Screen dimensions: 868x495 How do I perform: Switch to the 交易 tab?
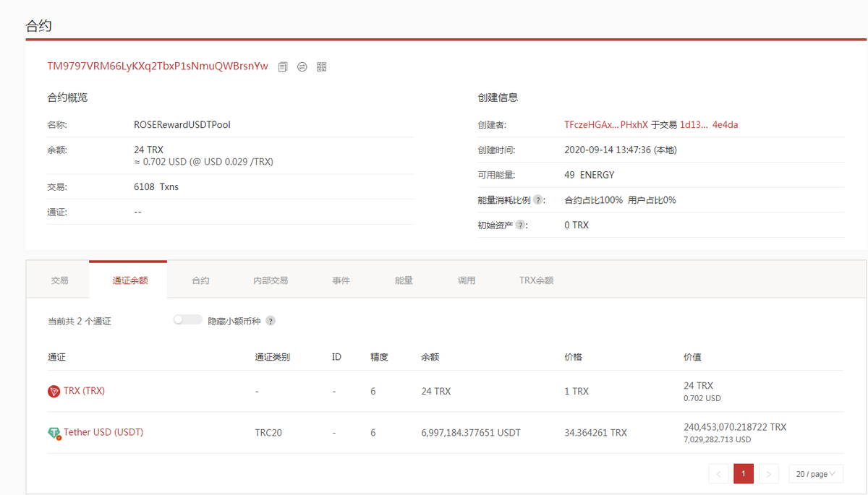pyautogui.click(x=60, y=280)
